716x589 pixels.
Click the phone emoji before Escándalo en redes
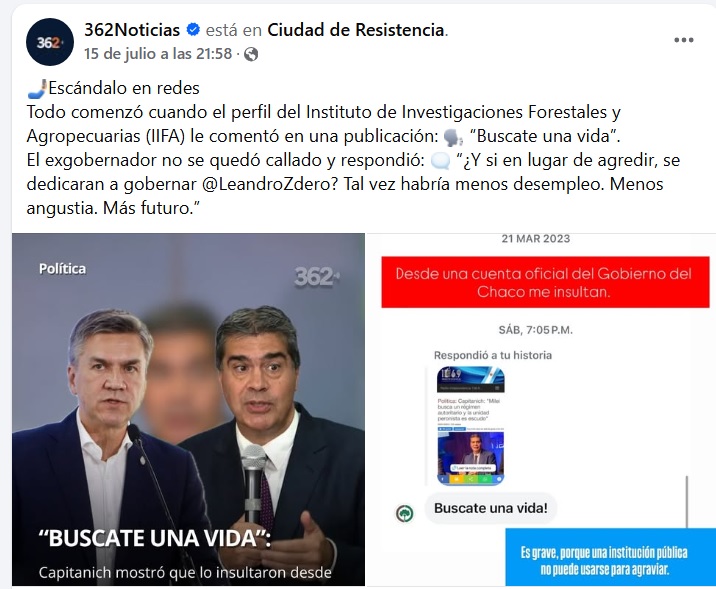[x=37, y=89]
